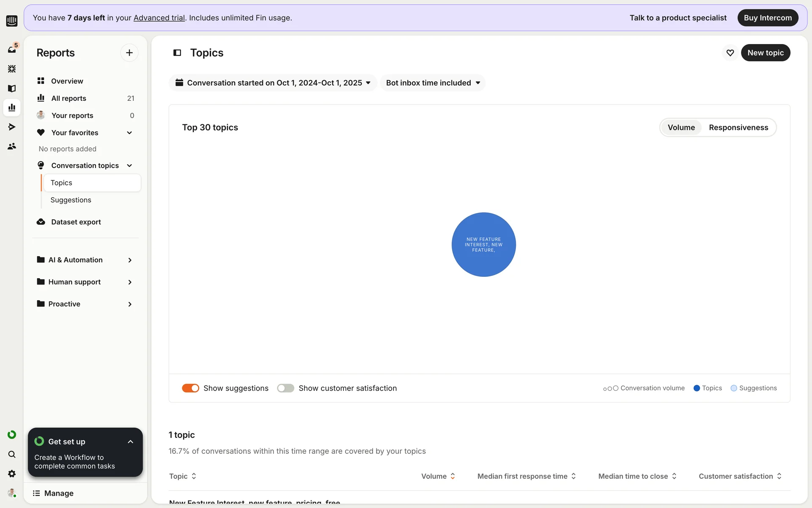Turn off Show suggestions toggle
The height and width of the screenshot is (508, 812).
coord(190,388)
